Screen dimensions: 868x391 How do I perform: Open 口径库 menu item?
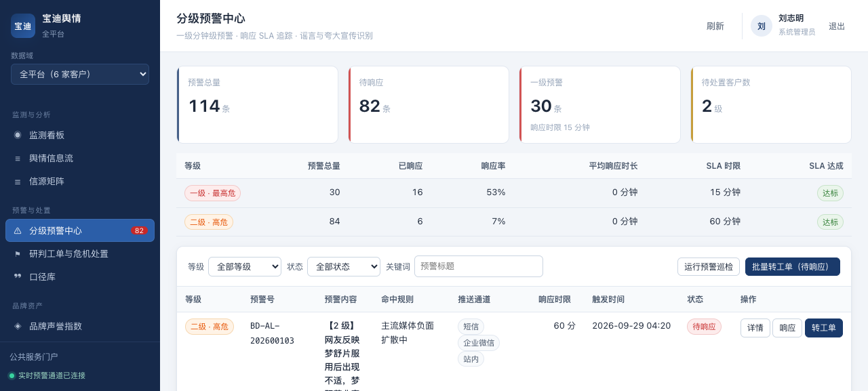(80, 276)
